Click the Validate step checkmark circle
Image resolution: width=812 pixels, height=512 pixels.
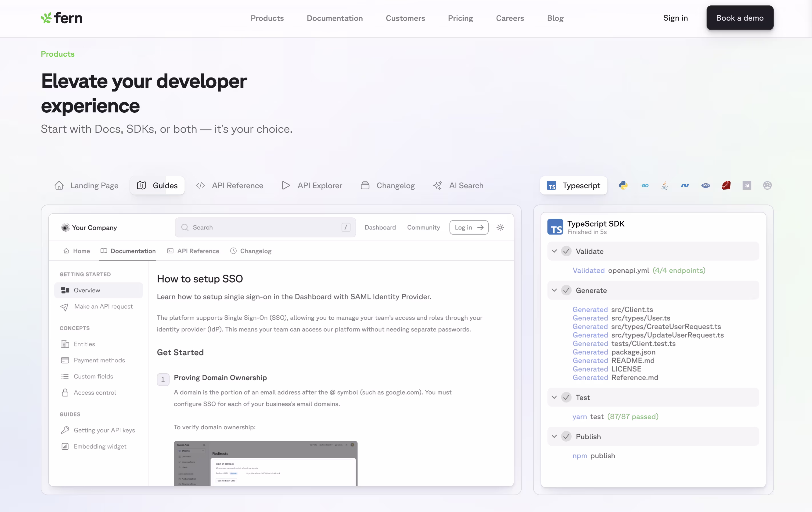[566, 251]
